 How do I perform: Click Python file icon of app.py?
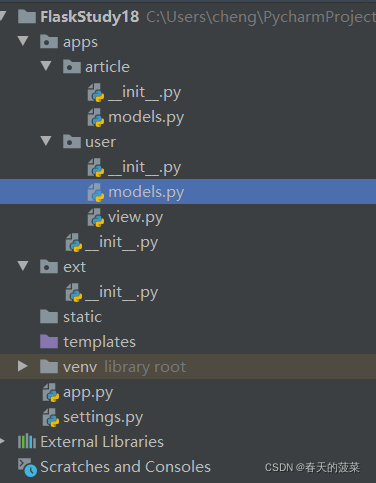pos(51,392)
